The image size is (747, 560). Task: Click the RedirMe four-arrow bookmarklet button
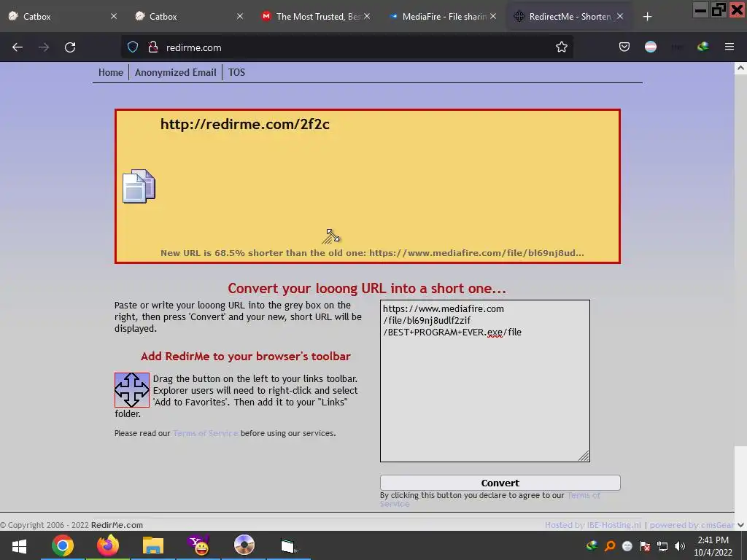[132, 390]
